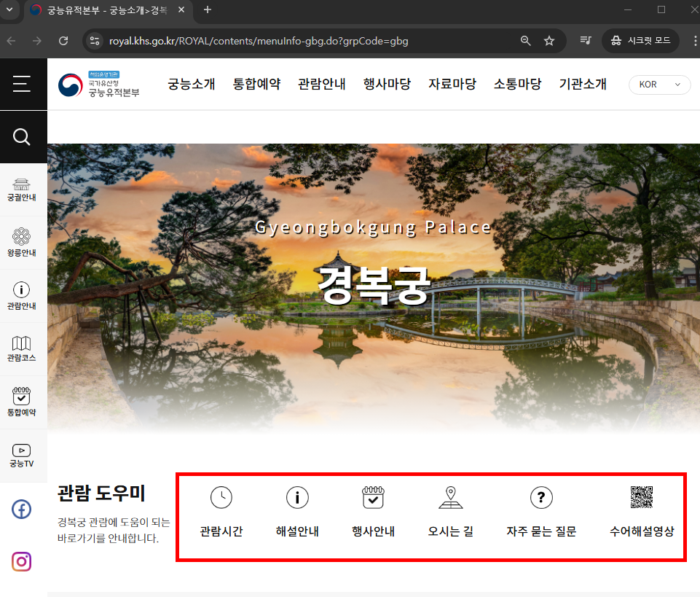
Task: Select the 해설안내 info icon
Action: pos(297,498)
